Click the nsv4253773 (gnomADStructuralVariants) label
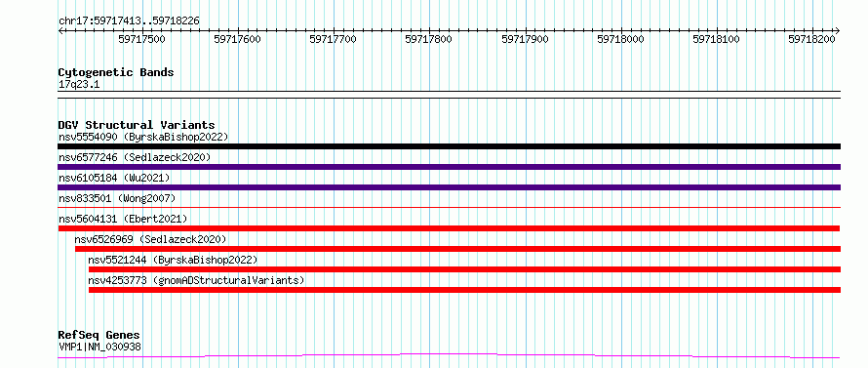This screenshot has height=368, width=868. [x=196, y=280]
